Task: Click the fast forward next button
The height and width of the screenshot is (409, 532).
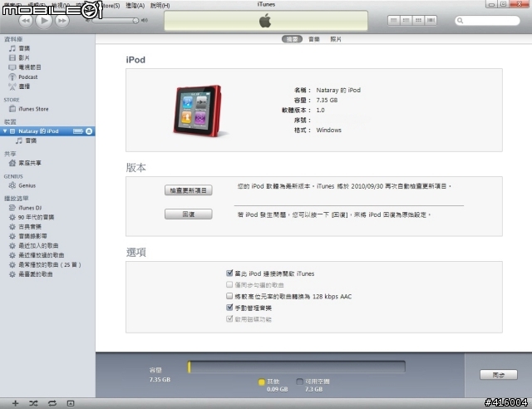Action: click(x=62, y=21)
